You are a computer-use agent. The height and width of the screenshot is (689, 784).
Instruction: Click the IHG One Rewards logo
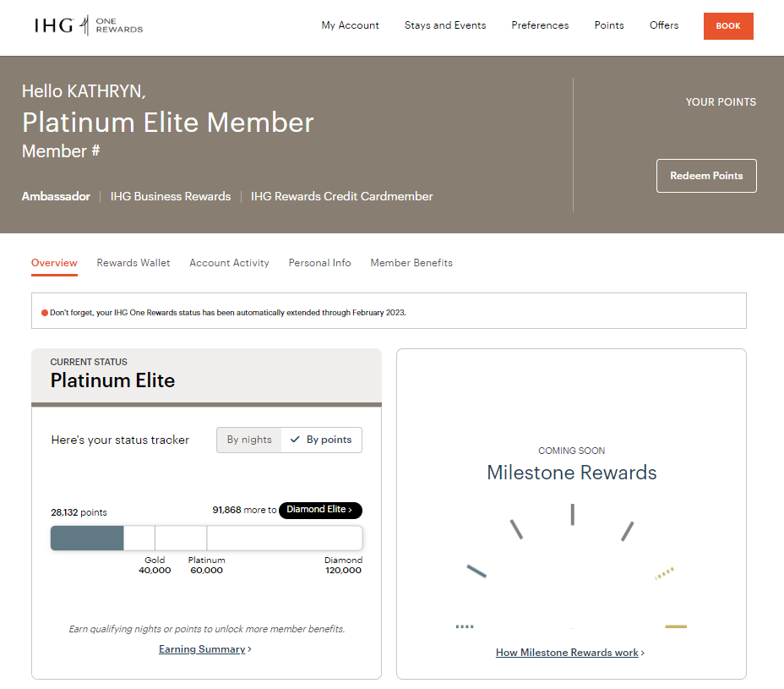click(87, 25)
